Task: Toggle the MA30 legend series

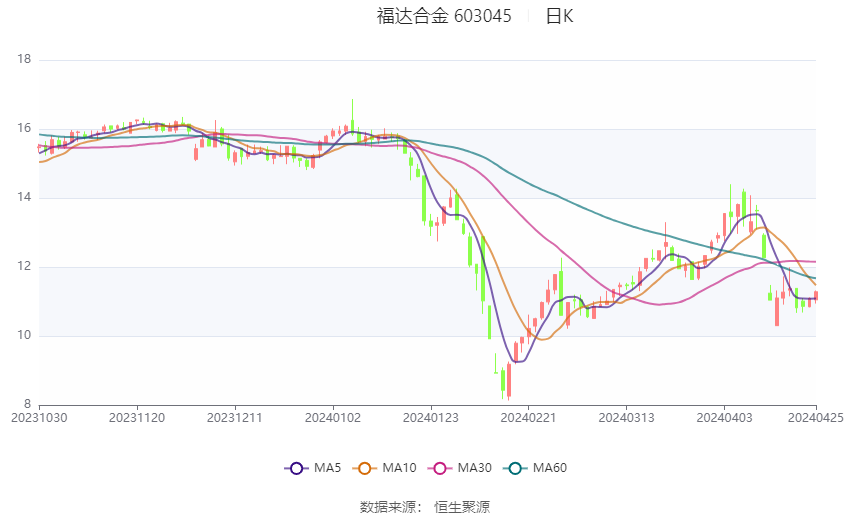Action: click(x=460, y=468)
